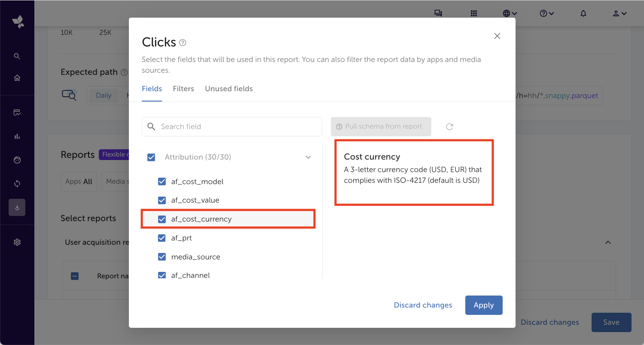Click the Search field input
Viewport: 644px width, 345px height.
click(x=238, y=126)
